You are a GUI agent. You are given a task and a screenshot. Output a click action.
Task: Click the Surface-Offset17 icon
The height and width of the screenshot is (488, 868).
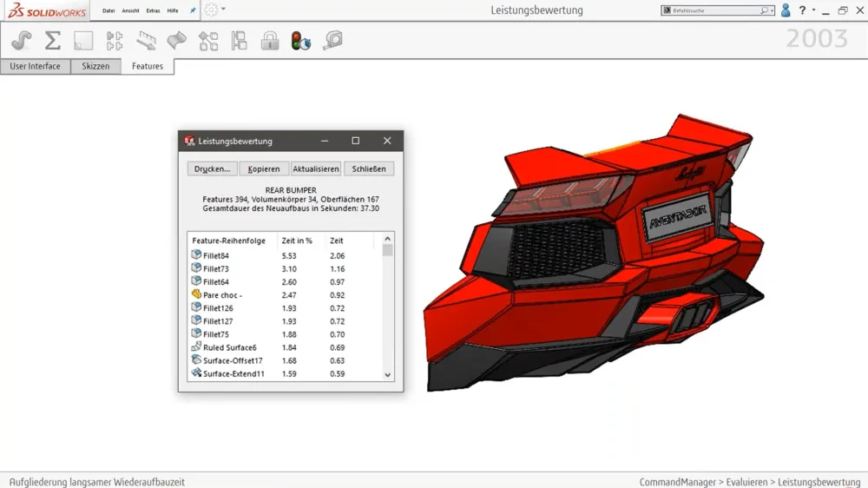coord(196,360)
